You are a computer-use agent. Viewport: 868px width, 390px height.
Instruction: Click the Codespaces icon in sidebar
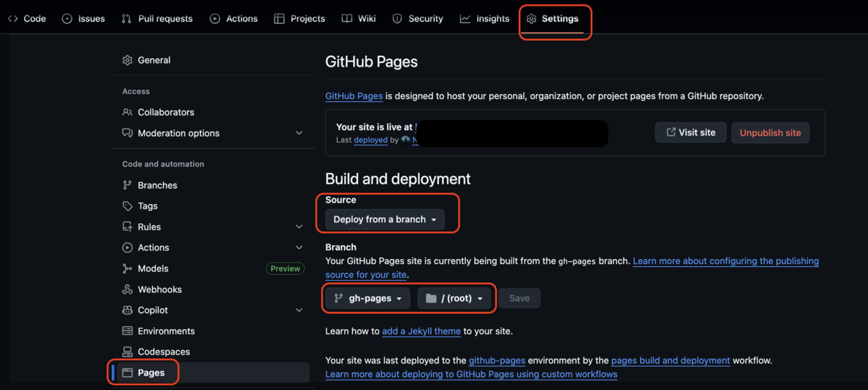click(x=127, y=352)
